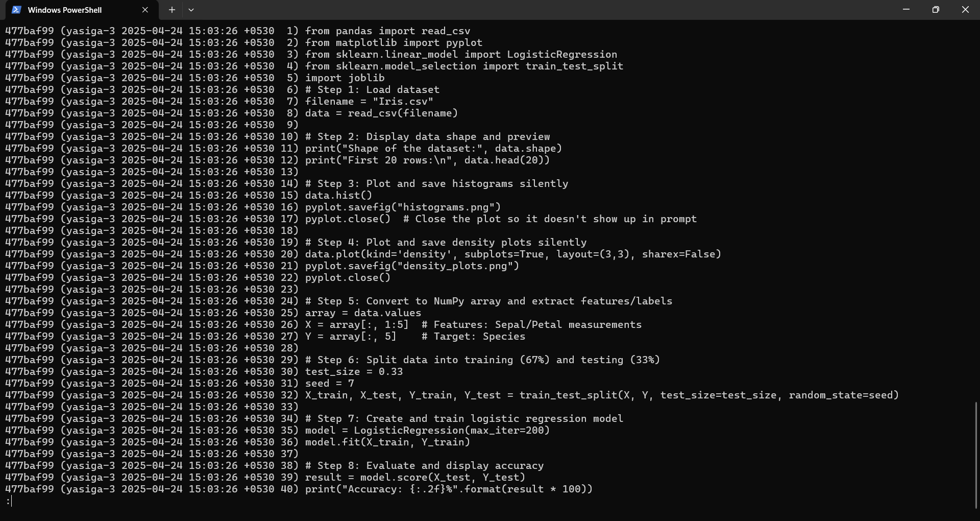Restore down the terminal window

pyautogui.click(x=936, y=10)
